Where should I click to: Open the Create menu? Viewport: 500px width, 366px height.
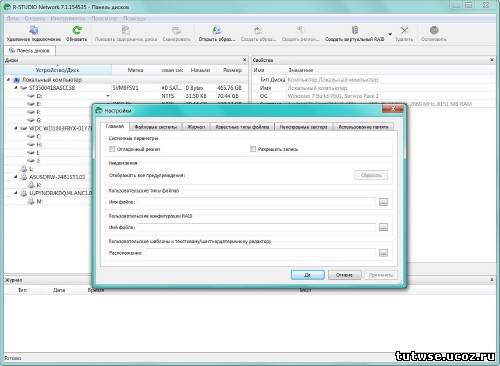click(x=35, y=18)
